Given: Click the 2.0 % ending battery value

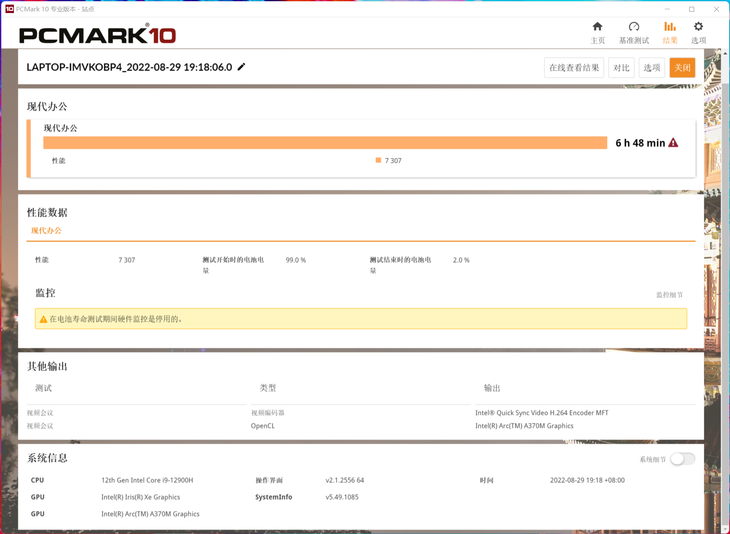Looking at the screenshot, I should (461, 260).
